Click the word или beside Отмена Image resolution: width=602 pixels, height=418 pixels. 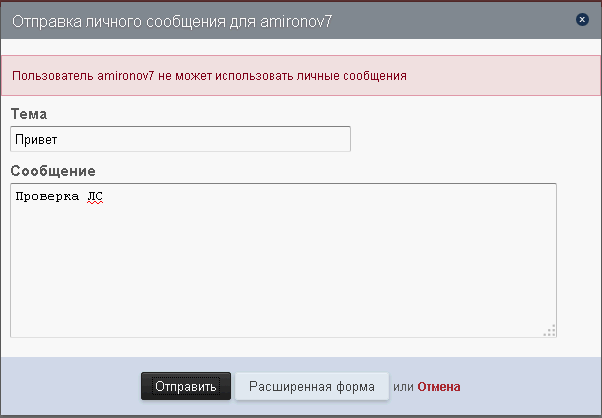pos(403,386)
